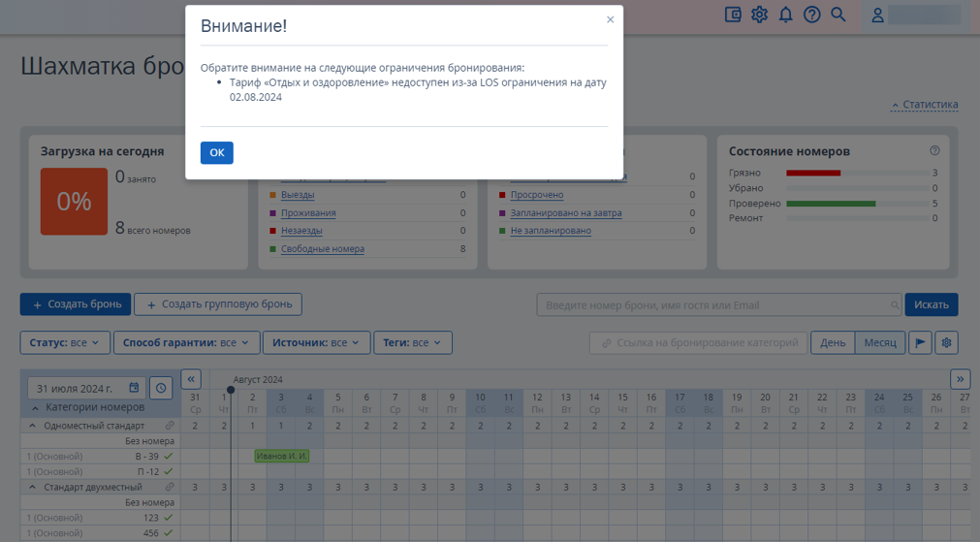Open chessboard settings gear next to flag
Image resolution: width=980 pixels, height=542 pixels.
[946, 342]
